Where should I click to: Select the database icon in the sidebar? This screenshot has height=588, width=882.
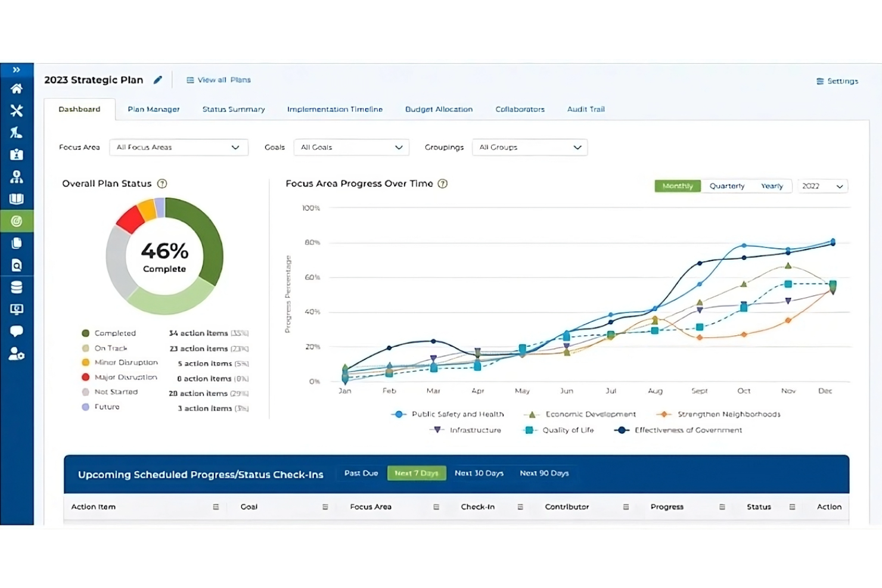tap(17, 287)
